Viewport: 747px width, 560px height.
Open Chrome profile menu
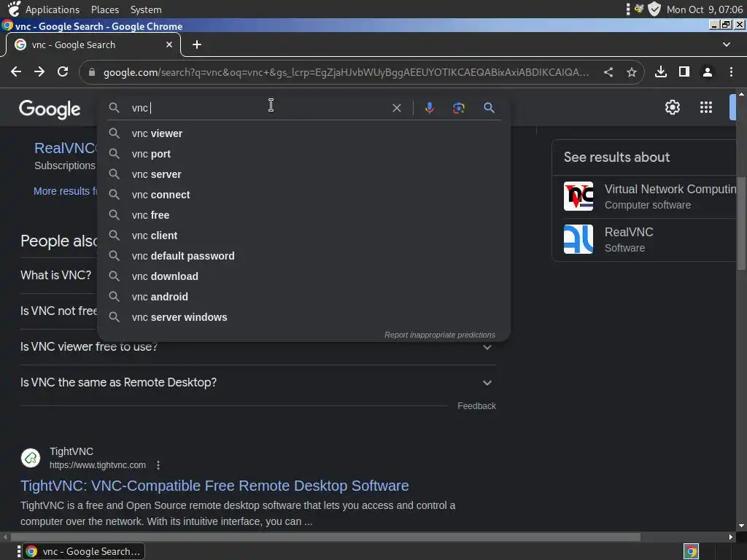click(708, 72)
